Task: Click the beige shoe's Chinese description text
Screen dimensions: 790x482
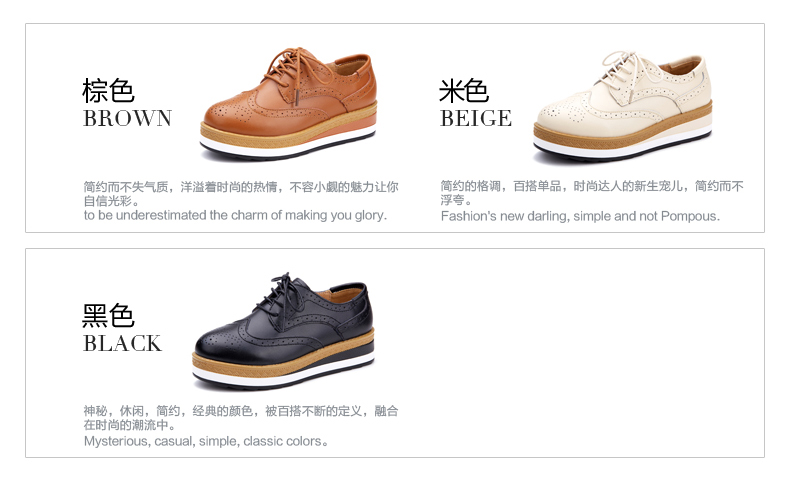Action: click(592, 193)
